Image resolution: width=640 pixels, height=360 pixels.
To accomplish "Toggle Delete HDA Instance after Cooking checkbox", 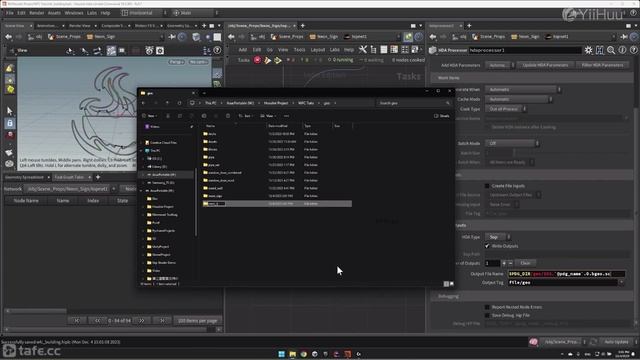I will tap(487, 127).
